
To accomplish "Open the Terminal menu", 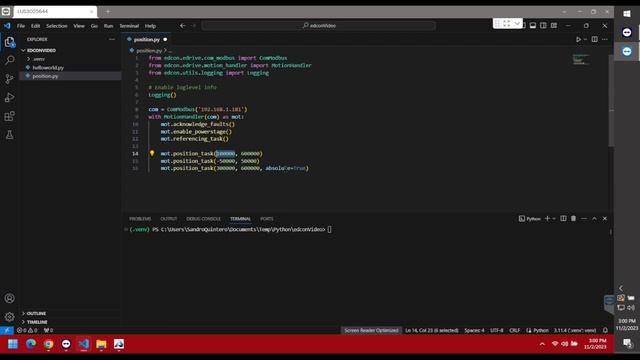I will coord(129,26).
